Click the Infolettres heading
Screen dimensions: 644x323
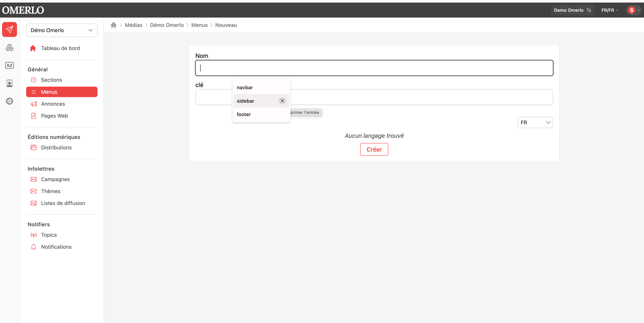coord(41,169)
